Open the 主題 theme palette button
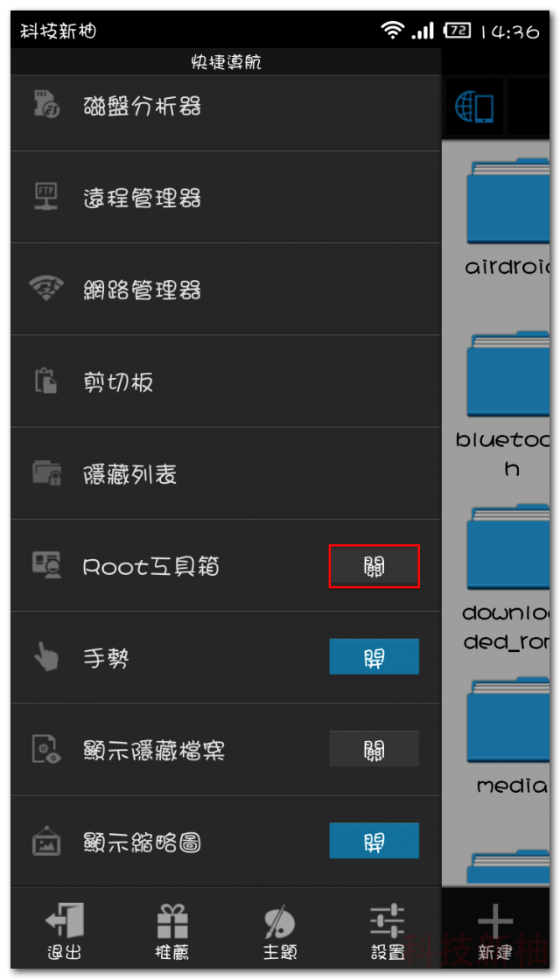The width and height of the screenshot is (560, 980). pyautogui.click(x=279, y=931)
